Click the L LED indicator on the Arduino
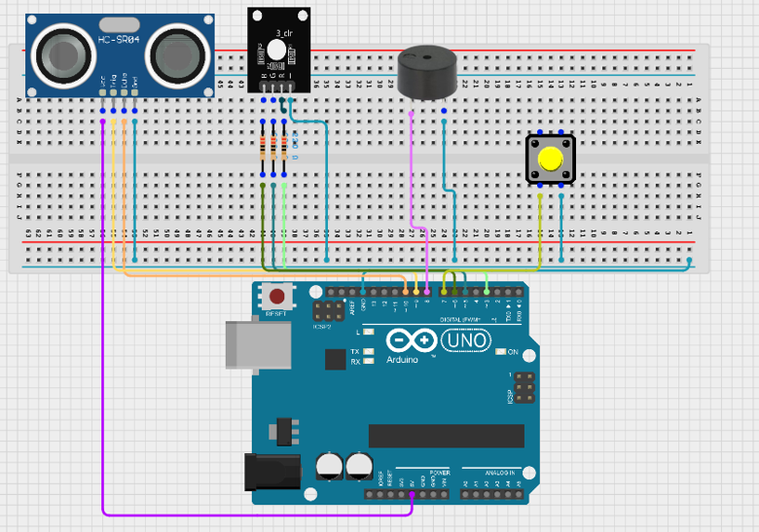 point(369,332)
